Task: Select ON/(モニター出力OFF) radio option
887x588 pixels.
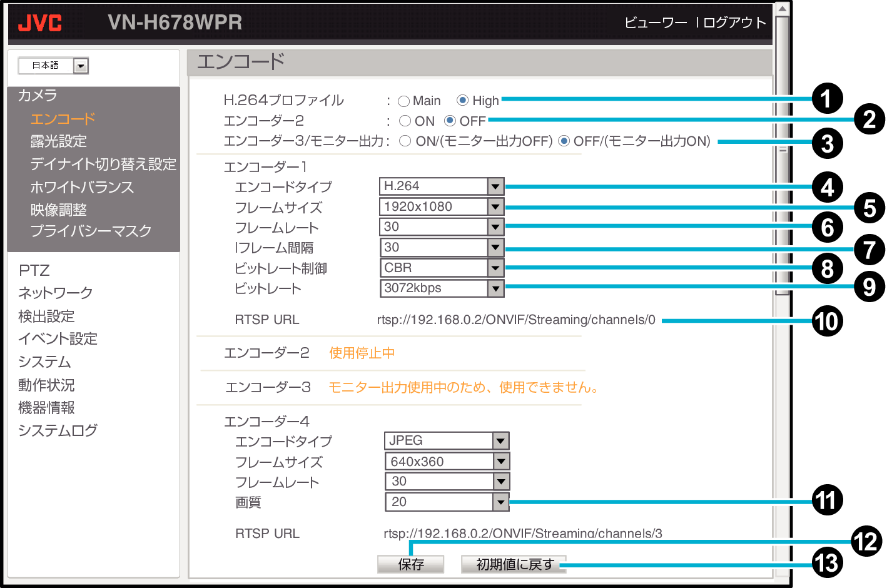Action: pyautogui.click(x=405, y=141)
